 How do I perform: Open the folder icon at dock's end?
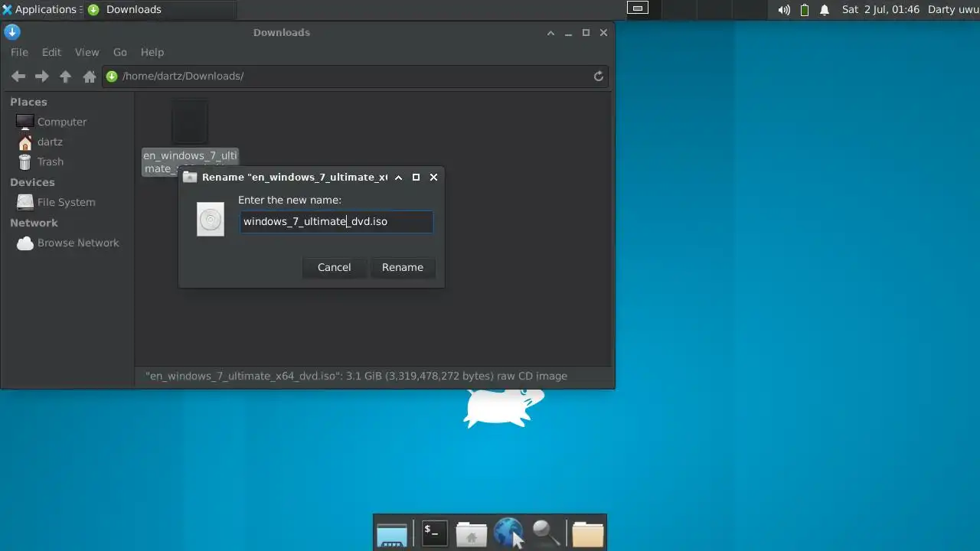[588, 533]
